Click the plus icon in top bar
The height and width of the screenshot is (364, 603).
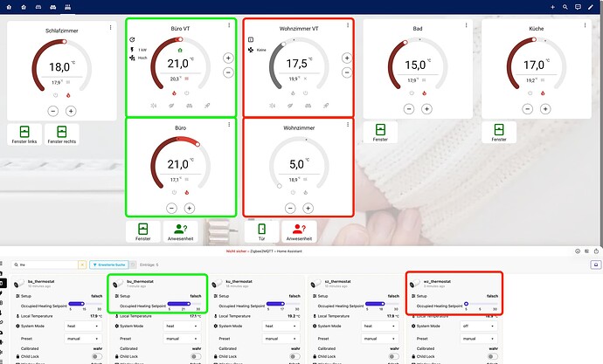(x=552, y=7)
